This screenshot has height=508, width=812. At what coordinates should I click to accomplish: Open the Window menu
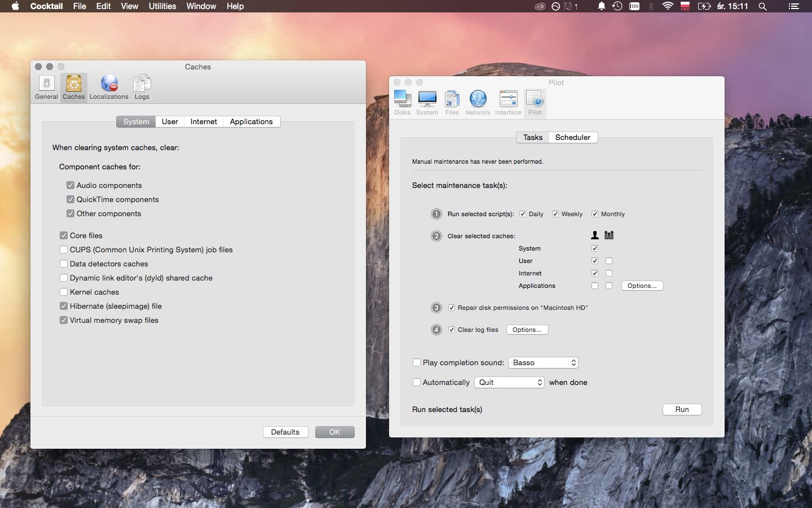click(201, 6)
